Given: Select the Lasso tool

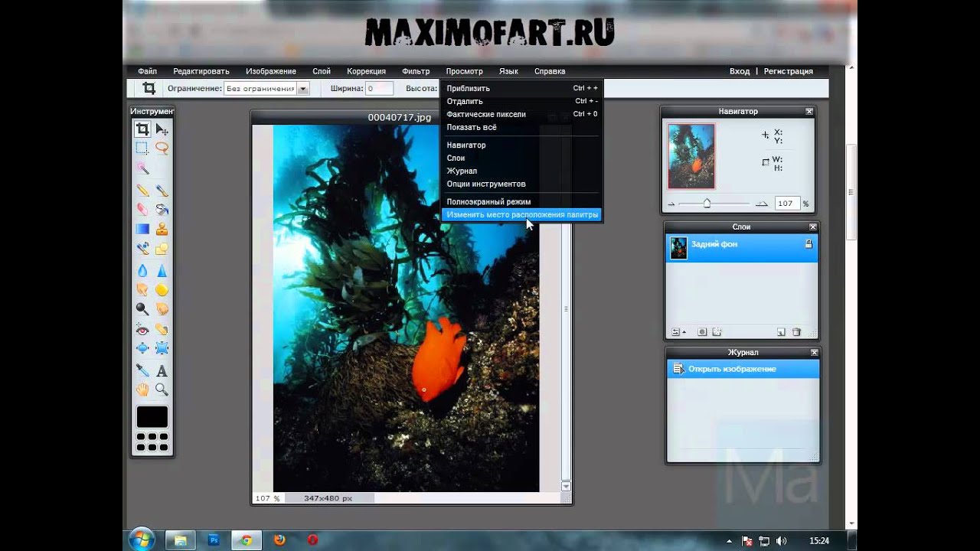Looking at the screenshot, I should point(162,148).
